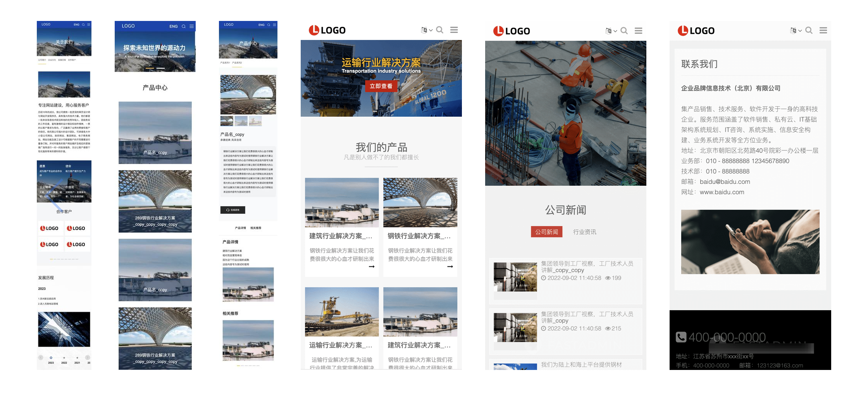This screenshot has height=394, width=868.
Task: Click the arrow on 建筑行业解决方案 product card
Action: (x=372, y=267)
